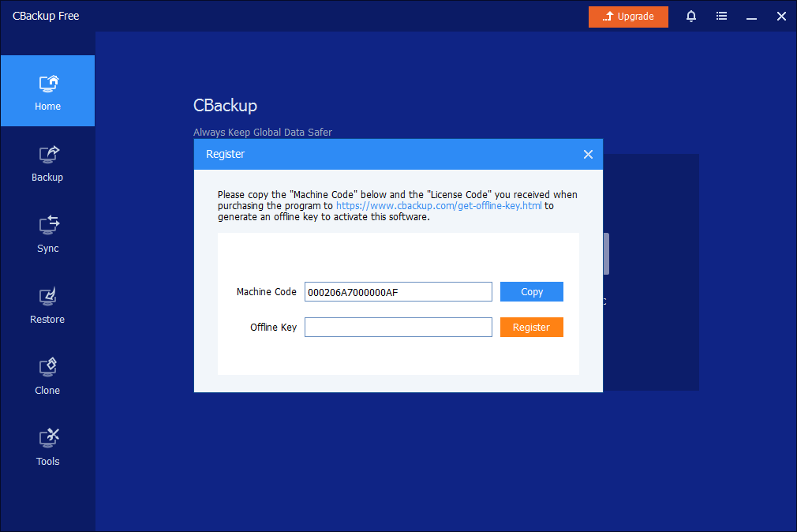The height and width of the screenshot is (532, 797).
Task: Open the get-offline-key.html link
Action: [x=440, y=206]
